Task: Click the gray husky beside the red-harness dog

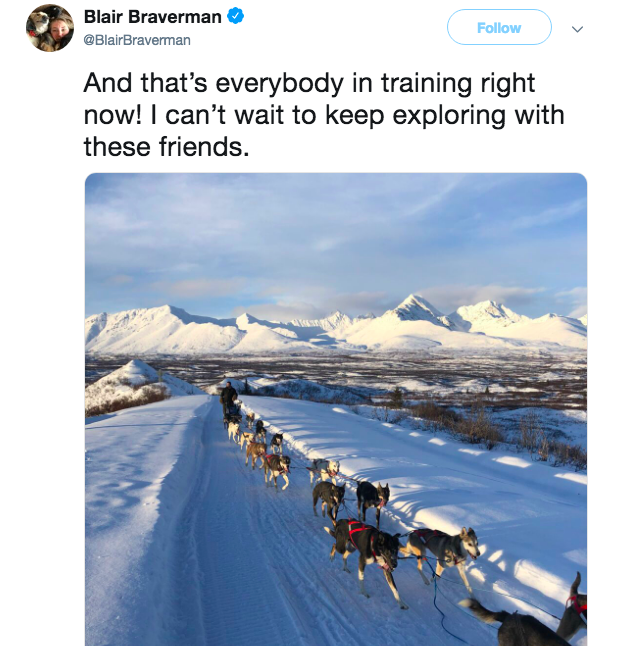Action: click(443, 552)
